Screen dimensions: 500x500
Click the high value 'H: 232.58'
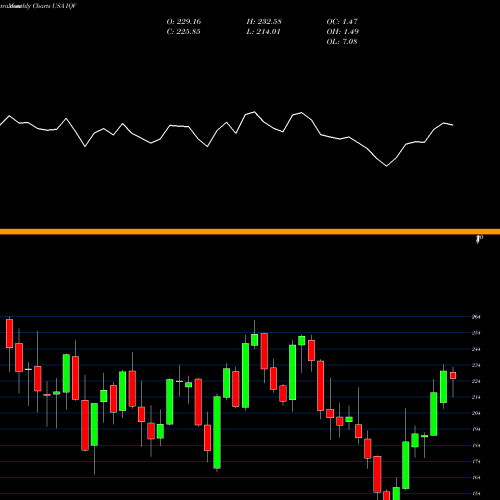pyautogui.click(x=264, y=22)
